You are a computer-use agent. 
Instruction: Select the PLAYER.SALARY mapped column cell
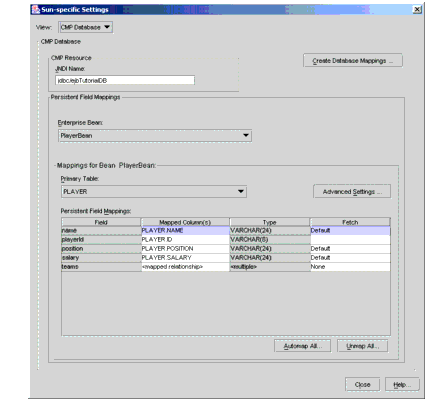[x=185, y=258]
